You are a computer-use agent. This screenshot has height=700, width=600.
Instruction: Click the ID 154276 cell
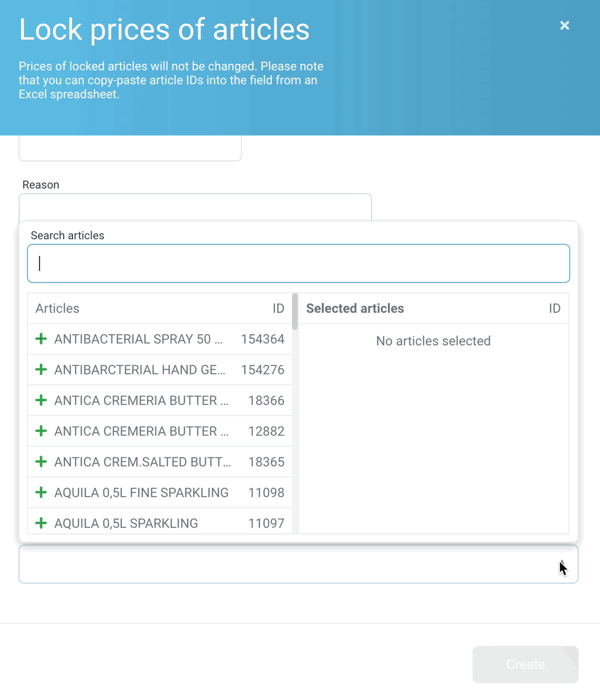tap(263, 370)
